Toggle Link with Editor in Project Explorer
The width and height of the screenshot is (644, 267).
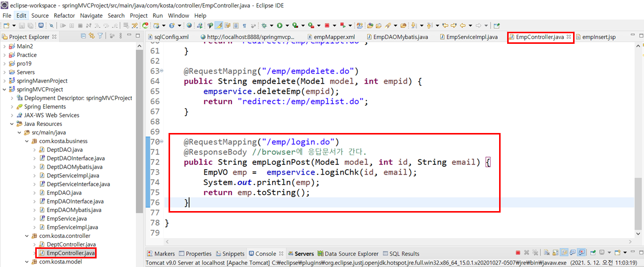pyautogui.click(x=92, y=36)
